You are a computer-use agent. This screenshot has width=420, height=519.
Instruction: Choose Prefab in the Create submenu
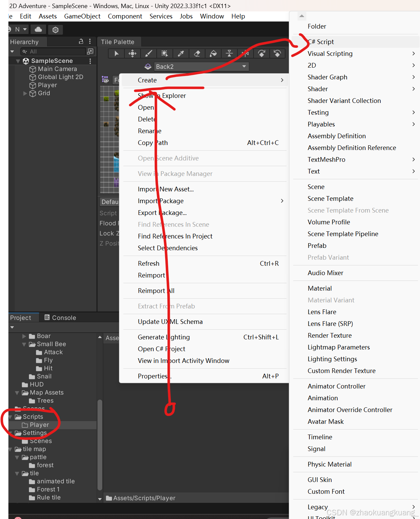(x=354, y=246)
